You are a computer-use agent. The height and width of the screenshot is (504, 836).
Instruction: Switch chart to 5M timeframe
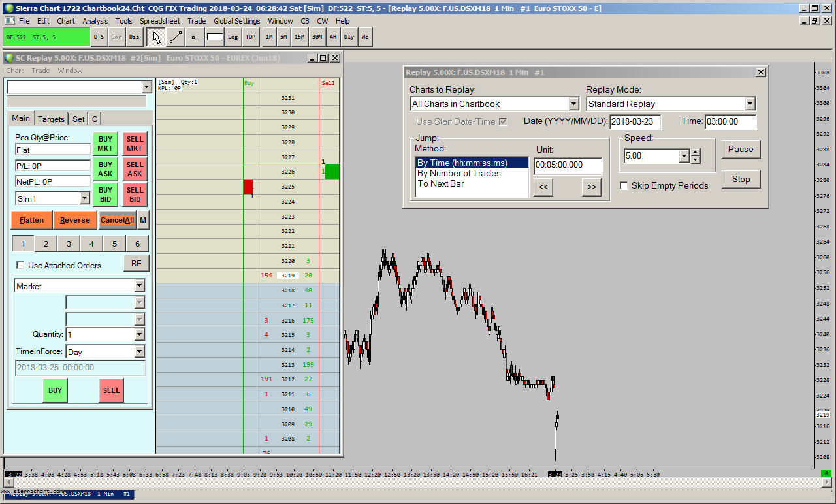click(x=283, y=37)
